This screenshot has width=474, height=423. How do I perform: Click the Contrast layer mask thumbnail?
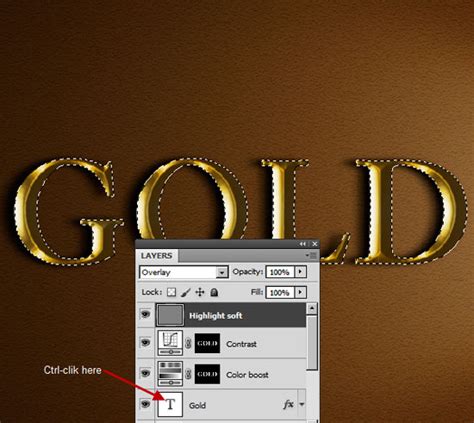207,343
